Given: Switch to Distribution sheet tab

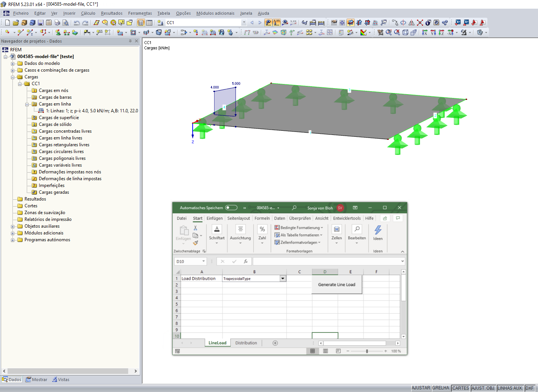Looking at the screenshot, I should pos(246,343).
